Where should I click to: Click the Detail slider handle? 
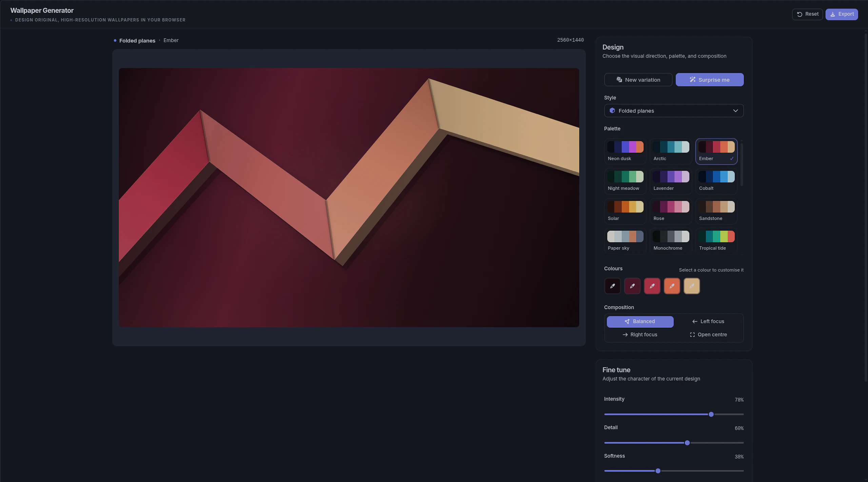687,443
